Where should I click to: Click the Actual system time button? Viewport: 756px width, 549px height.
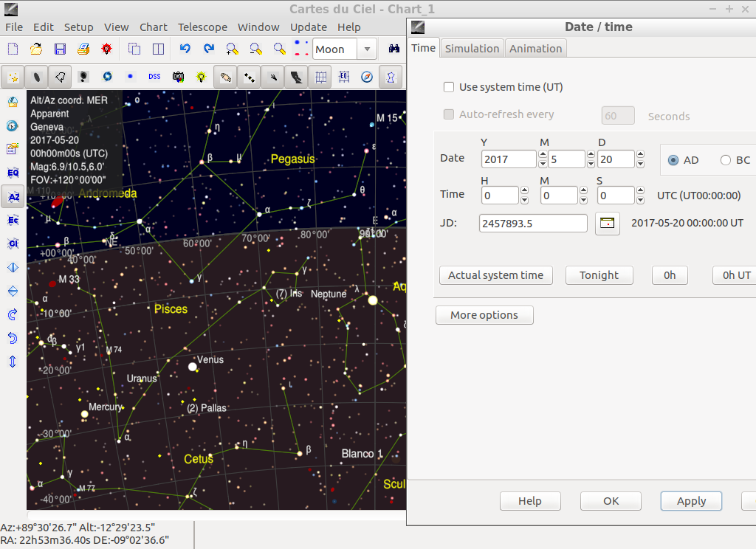click(495, 275)
